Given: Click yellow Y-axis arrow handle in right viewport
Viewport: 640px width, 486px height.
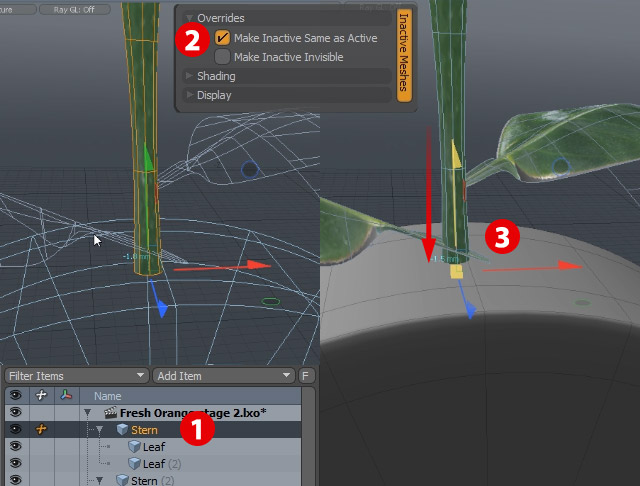Looking at the screenshot, I should [456, 154].
